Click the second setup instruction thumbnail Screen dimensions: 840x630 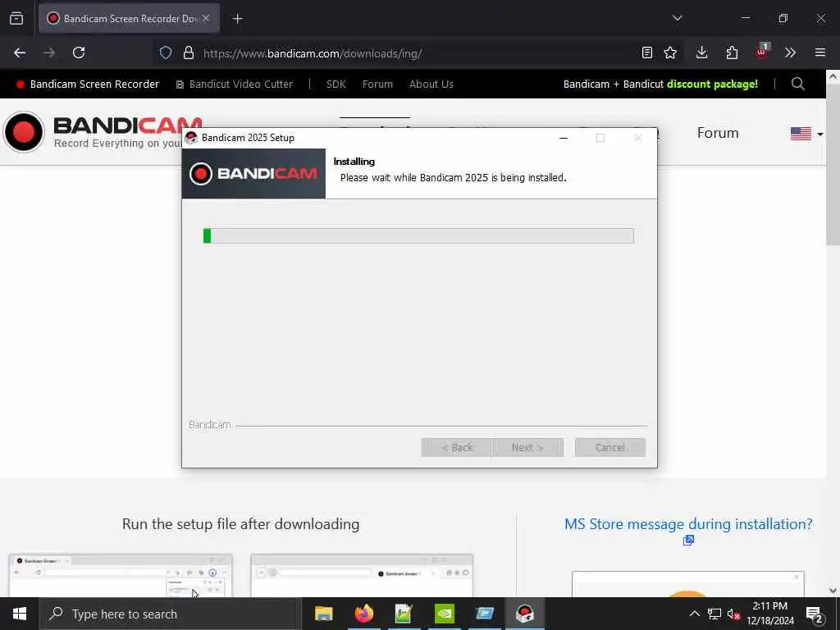[x=362, y=576]
